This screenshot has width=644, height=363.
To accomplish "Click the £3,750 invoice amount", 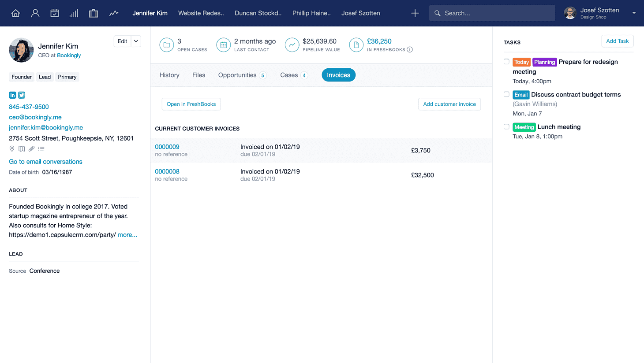I will click(421, 150).
